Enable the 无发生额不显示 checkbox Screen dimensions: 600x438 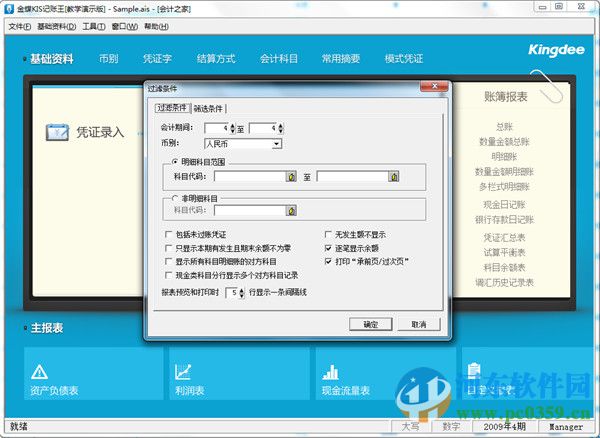(328, 234)
